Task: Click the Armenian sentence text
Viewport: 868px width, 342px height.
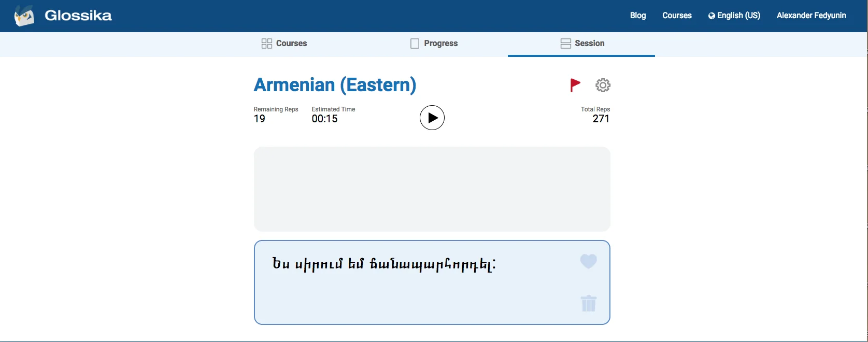Action: 383,264
